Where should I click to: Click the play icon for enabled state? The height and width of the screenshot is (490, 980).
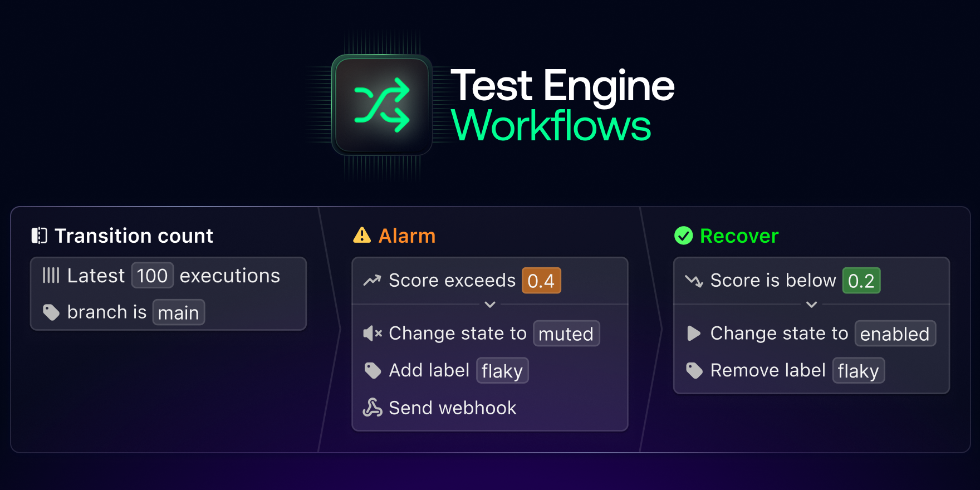click(694, 334)
